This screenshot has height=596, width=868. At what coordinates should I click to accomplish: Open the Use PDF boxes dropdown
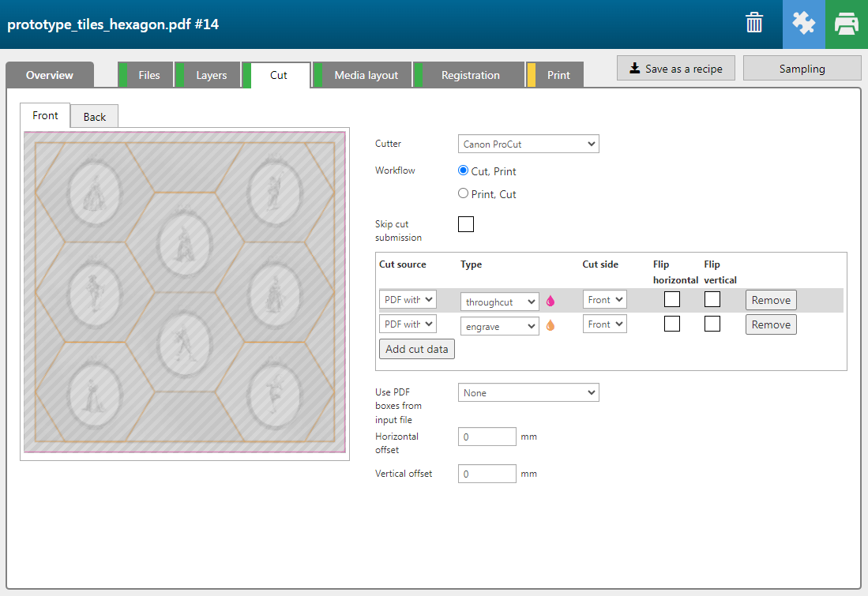point(528,393)
